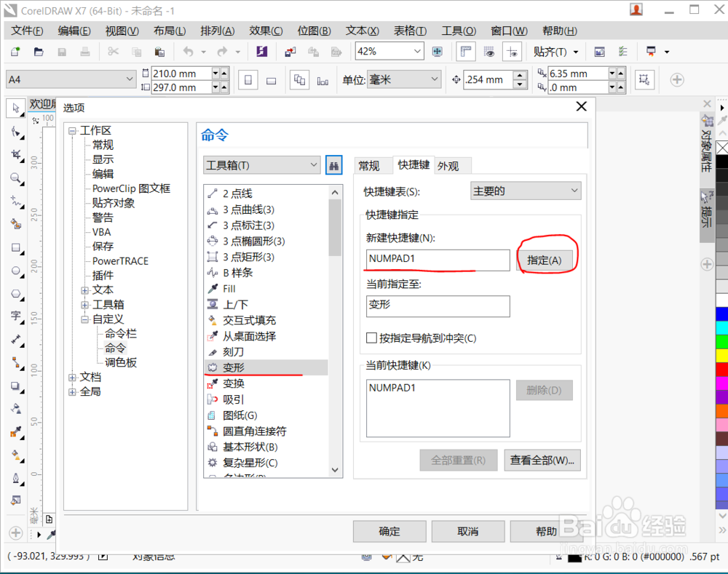Expand the 文档 tree node
Viewport: 728px width, 574px height.
tap(72, 378)
